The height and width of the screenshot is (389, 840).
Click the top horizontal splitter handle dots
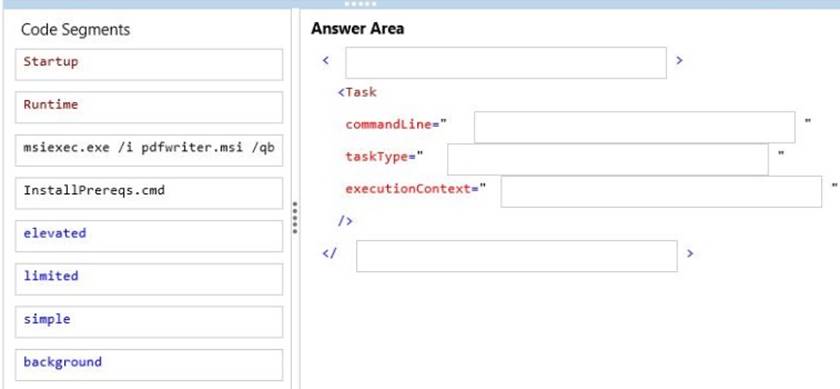[361, 4]
